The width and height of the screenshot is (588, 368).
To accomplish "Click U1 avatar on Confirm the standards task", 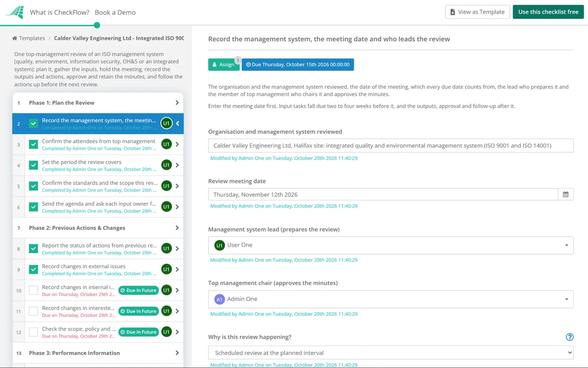I will [x=166, y=186].
